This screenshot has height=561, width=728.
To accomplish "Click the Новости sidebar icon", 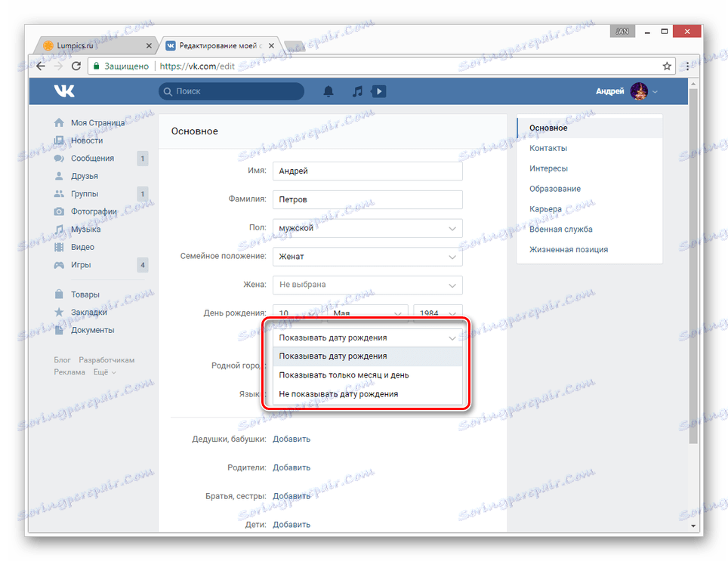I will click(x=59, y=140).
